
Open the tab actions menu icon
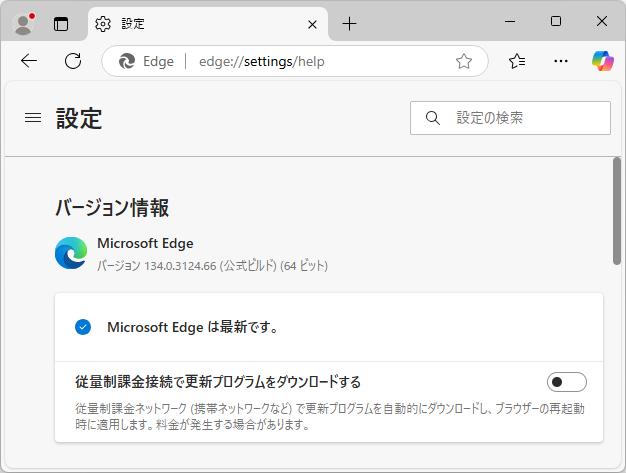[x=61, y=24]
